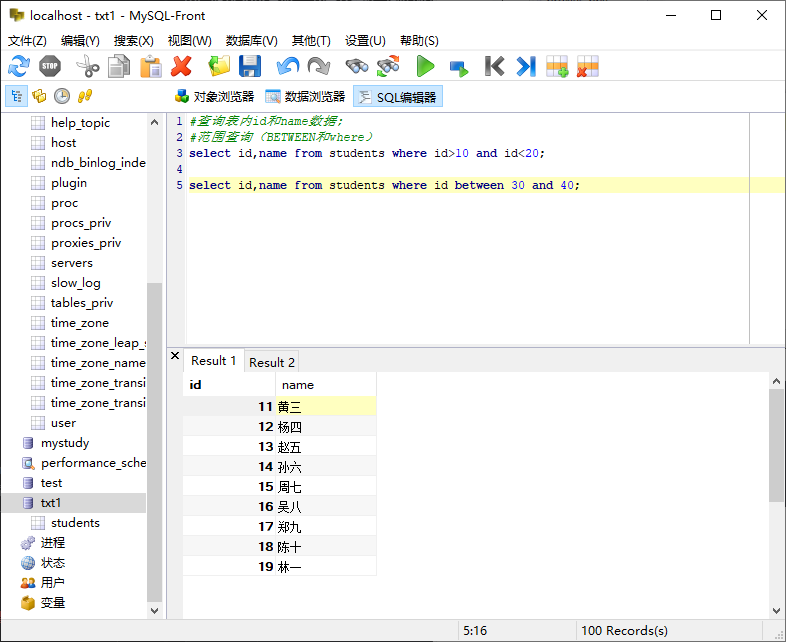Open the 进程 processes node
The image size is (786, 642).
[52, 543]
